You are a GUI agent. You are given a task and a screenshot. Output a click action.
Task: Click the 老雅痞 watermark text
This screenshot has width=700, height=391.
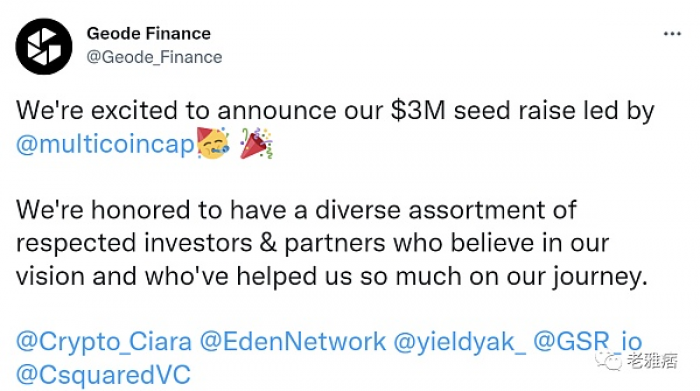pyautogui.click(x=651, y=360)
